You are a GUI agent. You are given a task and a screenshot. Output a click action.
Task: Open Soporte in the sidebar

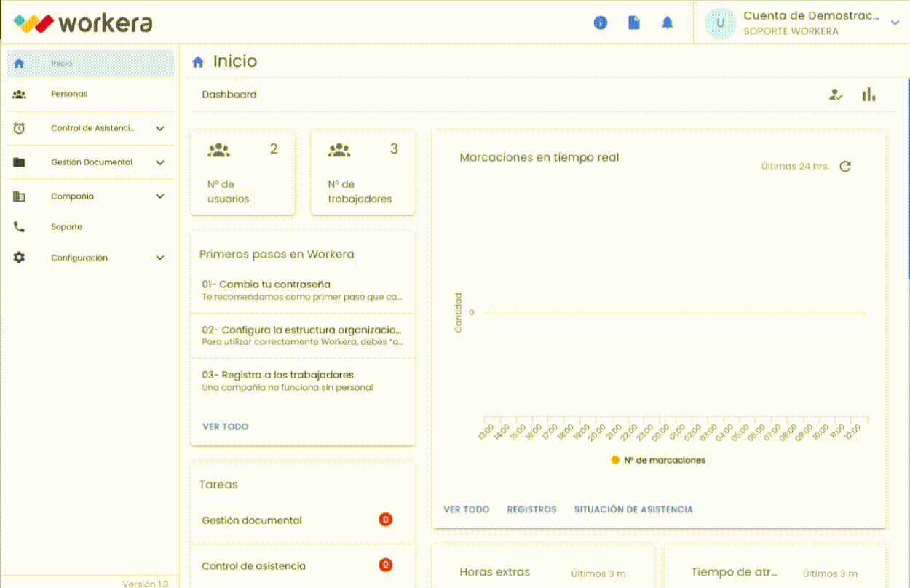[x=90, y=227]
